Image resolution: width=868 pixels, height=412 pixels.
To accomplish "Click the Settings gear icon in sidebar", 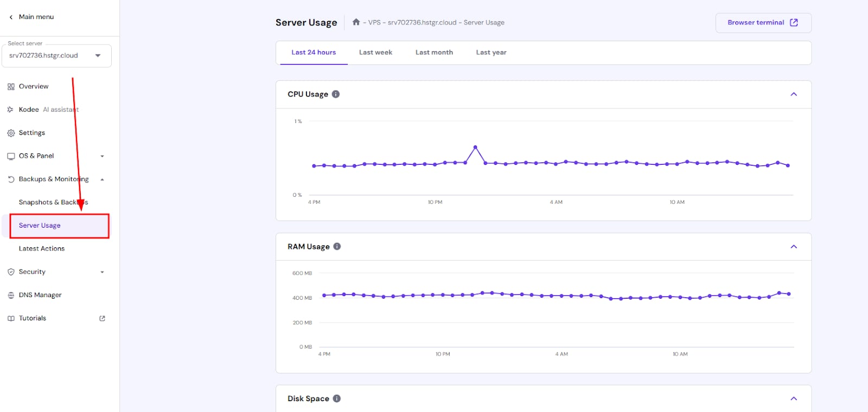I will [x=11, y=133].
